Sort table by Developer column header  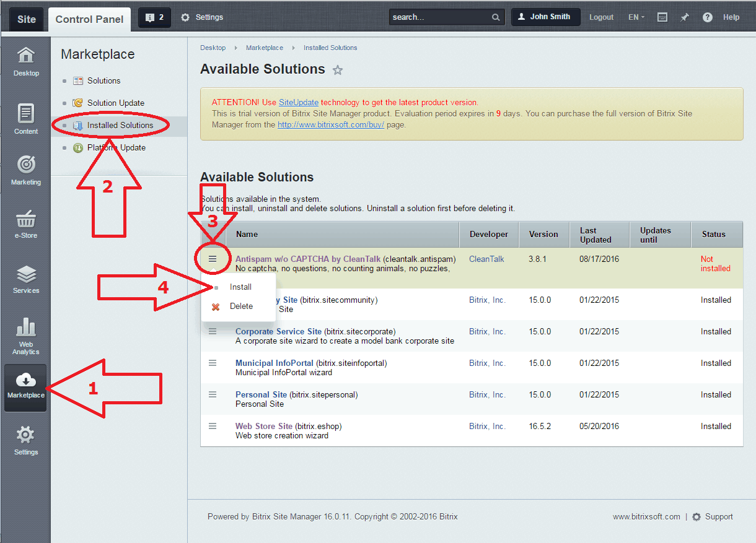pos(489,234)
